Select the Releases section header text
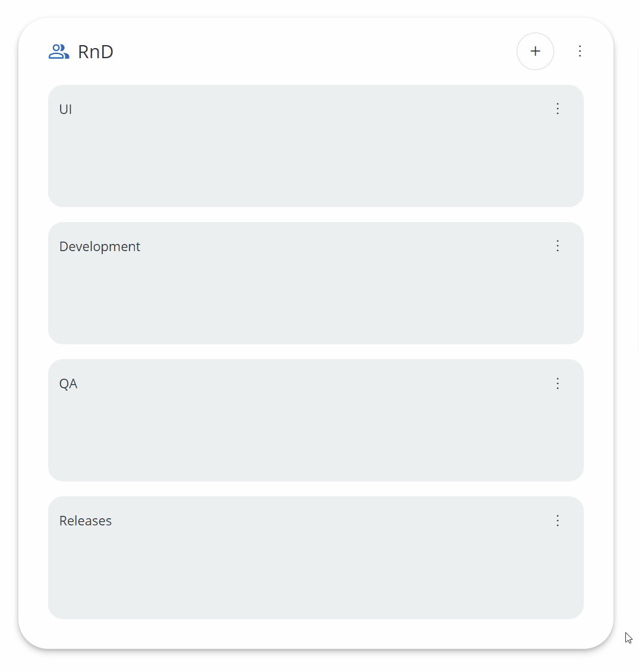 (85, 521)
